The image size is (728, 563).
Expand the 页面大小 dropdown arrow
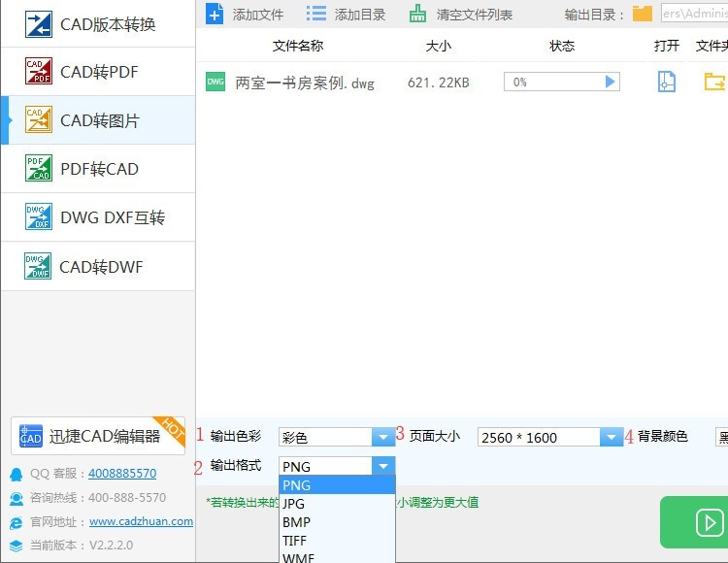612,437
